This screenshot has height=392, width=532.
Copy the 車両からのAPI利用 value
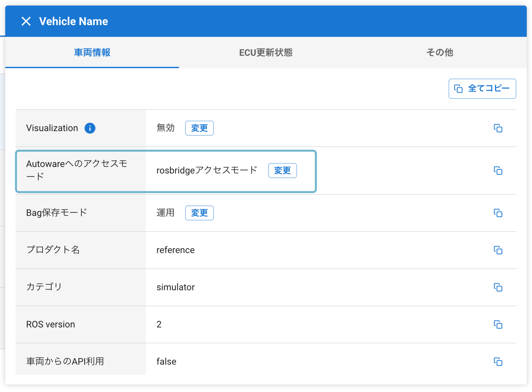[498, 362]
